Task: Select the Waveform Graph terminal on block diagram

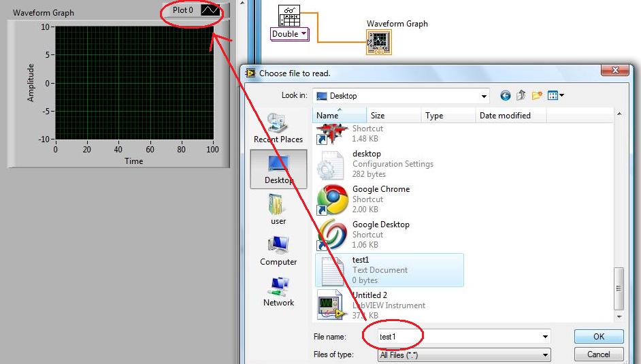Action: coord(378,42)
